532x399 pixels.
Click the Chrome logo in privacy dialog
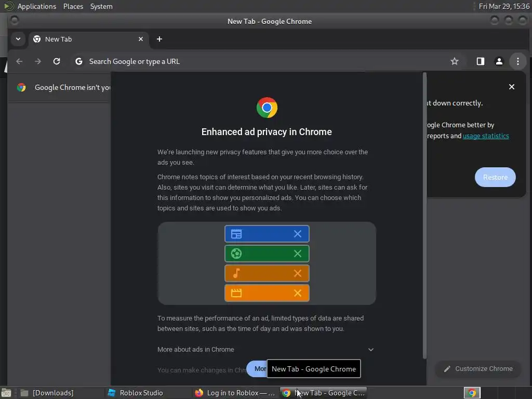pos(267,108)
